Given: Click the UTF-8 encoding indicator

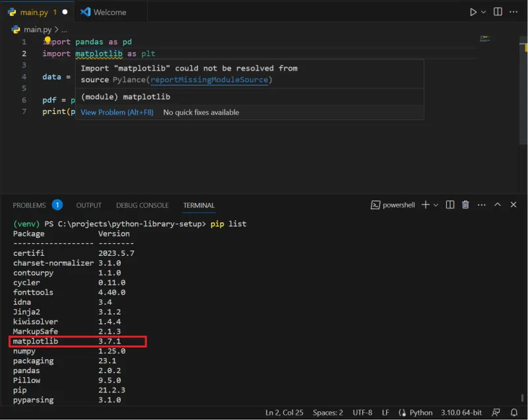Looking at the screenshot, I should (x=362, y=412).
